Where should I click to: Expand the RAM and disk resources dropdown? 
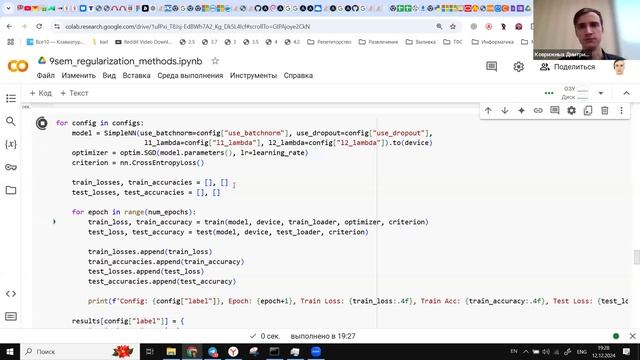(x=601, y=93)
